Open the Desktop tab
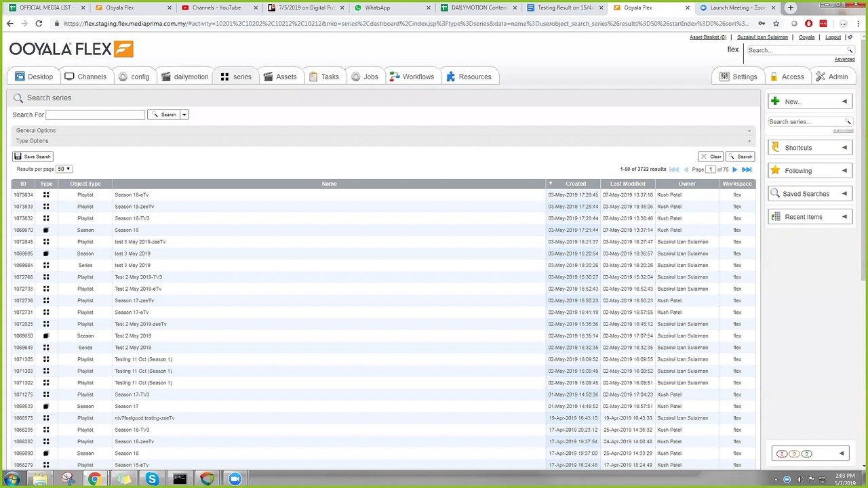 tap(33, 77)
